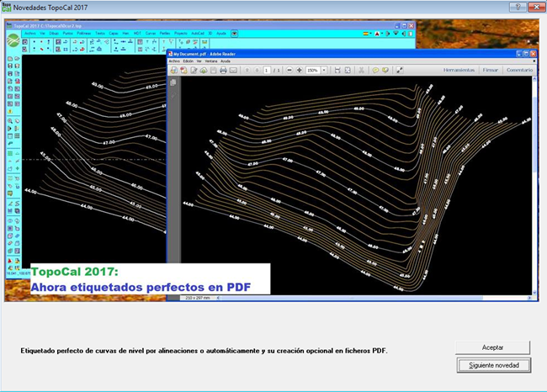Open Archivo menu in TopoCal window
The image size is (547, 392).
pos(30,34)
